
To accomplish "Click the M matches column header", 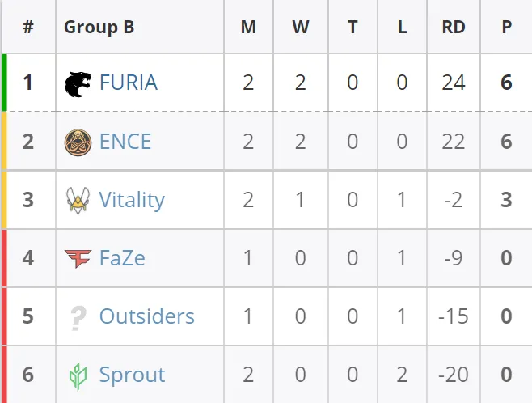I will point(248,27).
